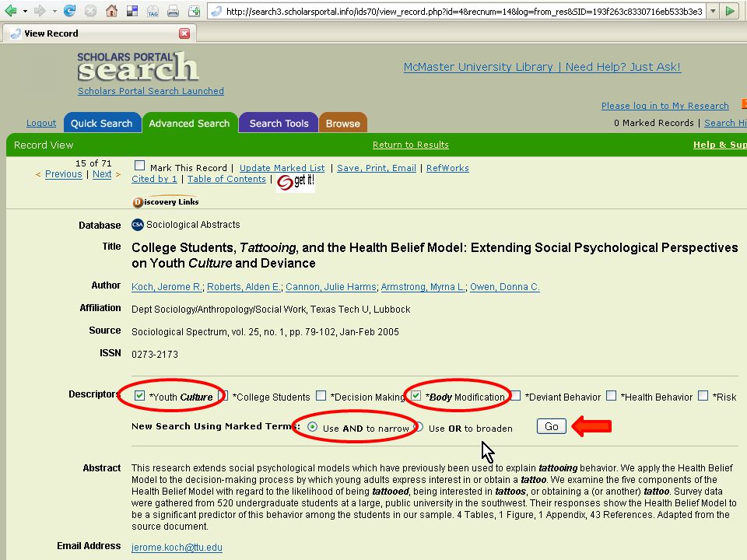Viewport: 747px width, 560px height.
Task: Go to the Next record link
Action: pos(102,174)
